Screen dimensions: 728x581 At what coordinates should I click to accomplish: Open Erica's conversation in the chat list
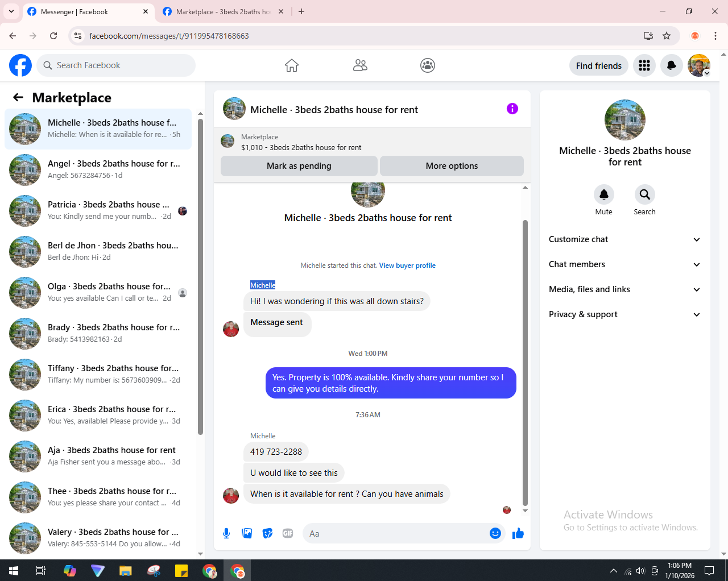pos(98,415)
